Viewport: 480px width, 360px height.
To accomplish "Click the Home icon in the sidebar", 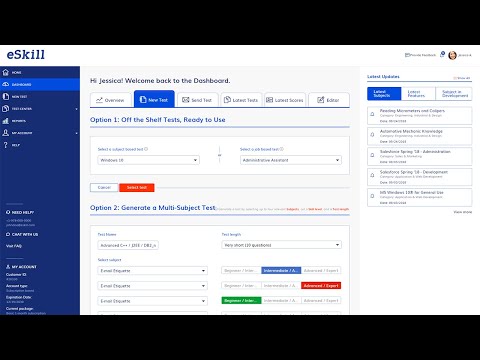I will pos(5,72).
